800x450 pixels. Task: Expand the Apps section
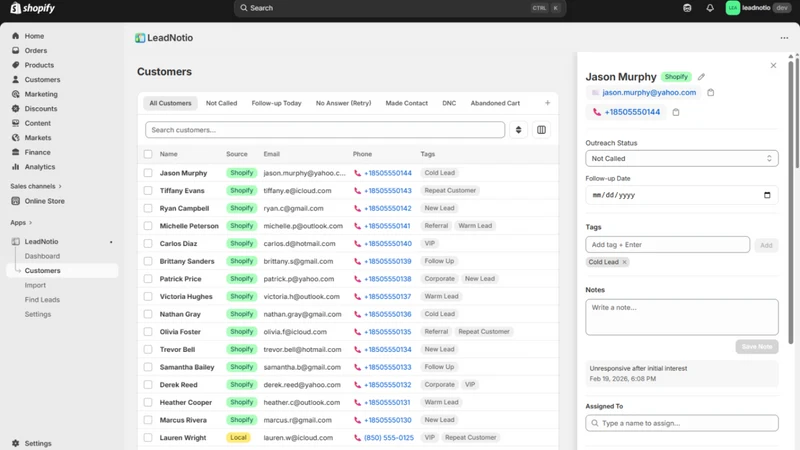click(21, 222)
